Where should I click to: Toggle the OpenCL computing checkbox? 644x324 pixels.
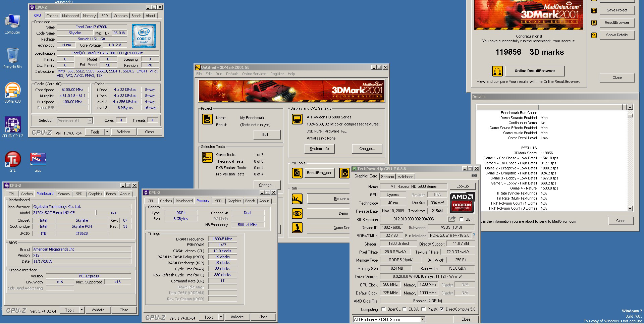click(x=383, y=309)
